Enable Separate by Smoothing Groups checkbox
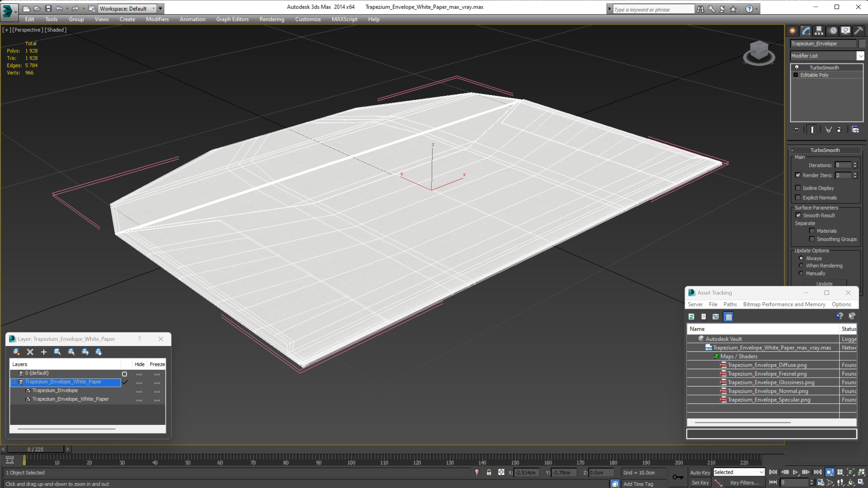The image size is (868, 488). [x=812, y=239]
